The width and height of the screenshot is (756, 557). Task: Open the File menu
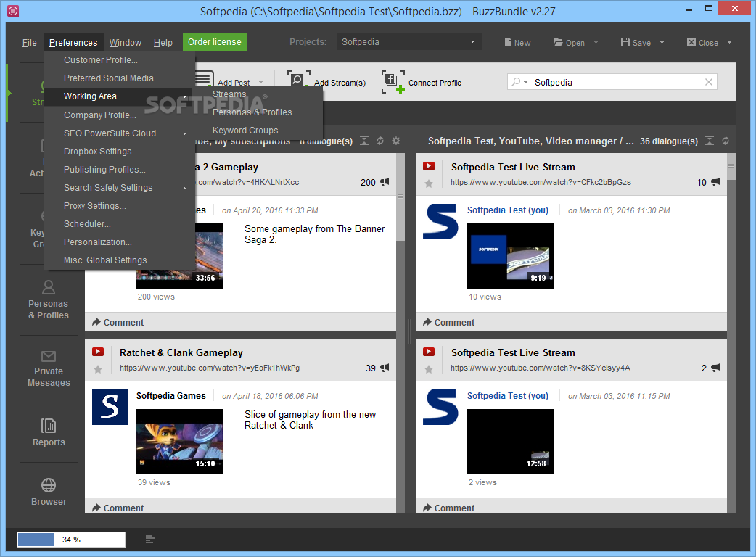click(30, 42)
